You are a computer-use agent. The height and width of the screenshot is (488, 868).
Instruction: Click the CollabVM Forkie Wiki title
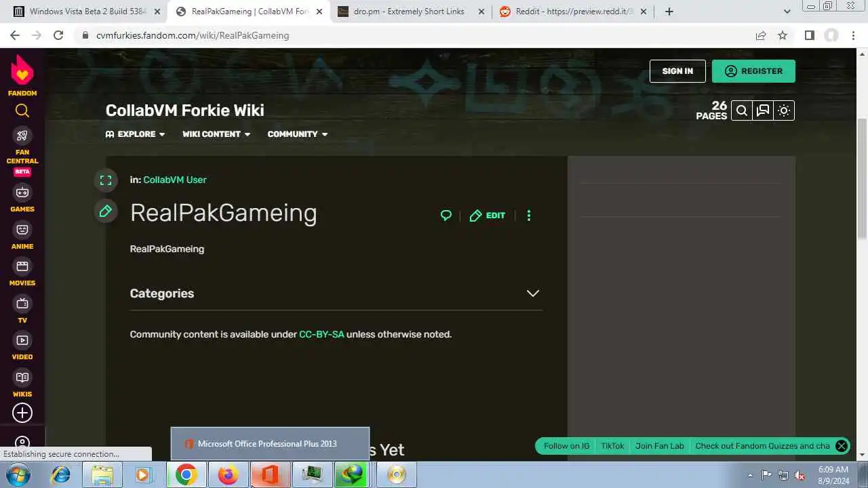click(x=185, y=110)
